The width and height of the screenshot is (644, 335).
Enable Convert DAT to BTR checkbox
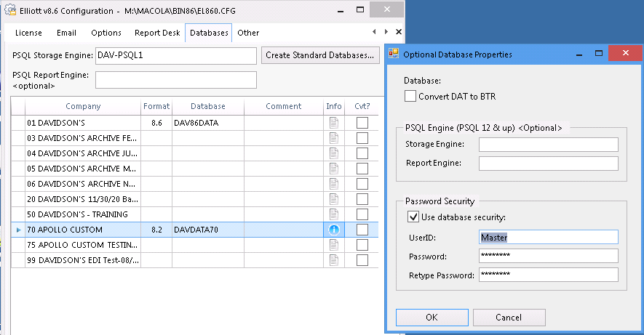coord(410,96)
